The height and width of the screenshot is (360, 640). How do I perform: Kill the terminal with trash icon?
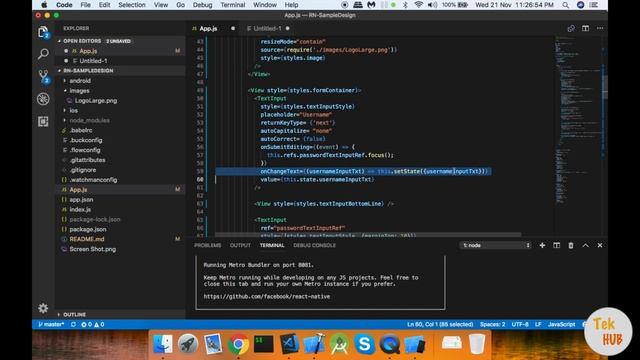pos(571,245)
